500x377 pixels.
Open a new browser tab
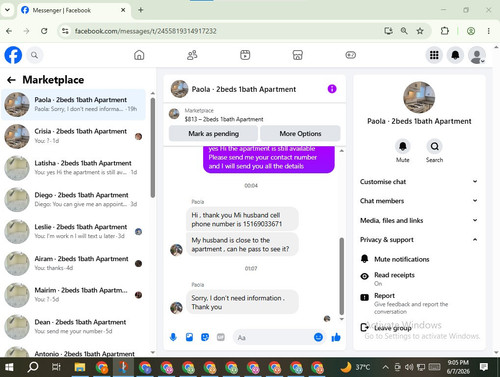(141, 10)
